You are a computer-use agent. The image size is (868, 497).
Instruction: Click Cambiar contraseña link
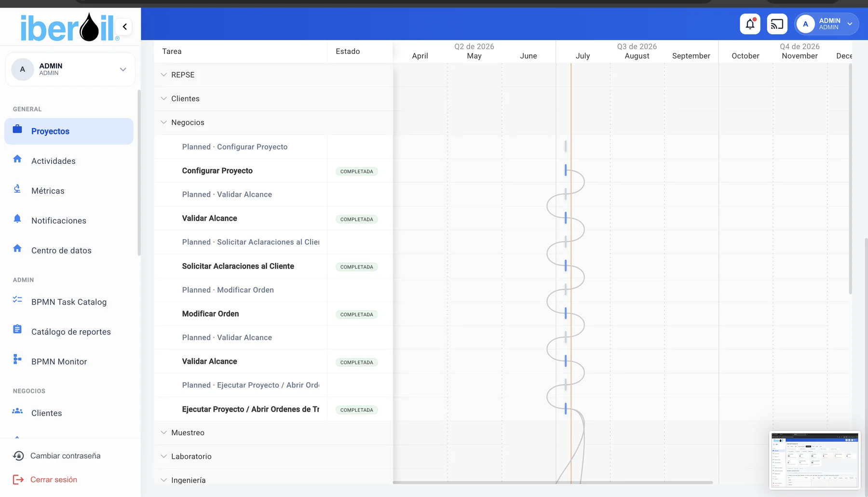coord(66,456)
